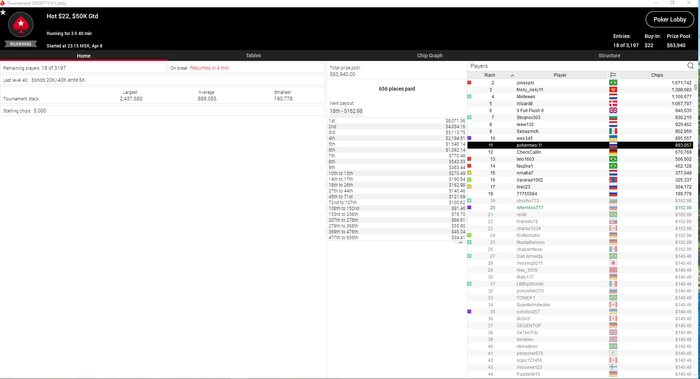700x379 pixels.
Task: Click the Japan flag in rank 28 row
Action: click(x=613, y=263)
